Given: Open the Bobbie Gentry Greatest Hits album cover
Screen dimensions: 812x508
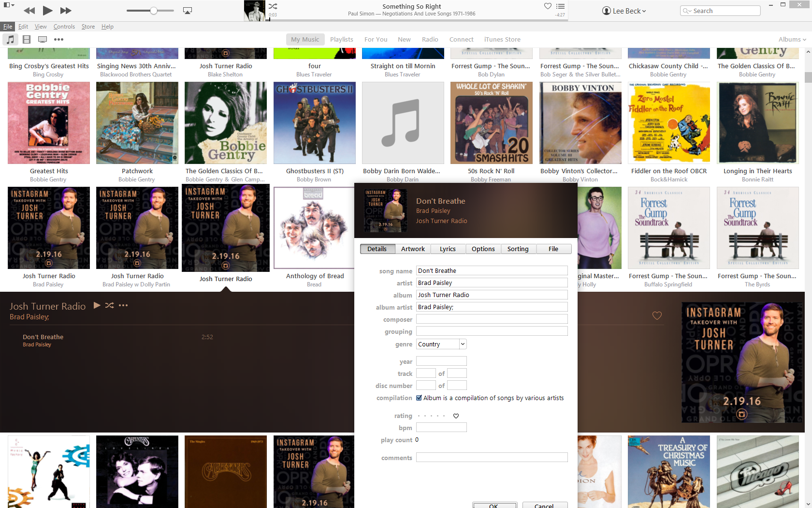Looking at the screenshot, I should coord(49,123).
